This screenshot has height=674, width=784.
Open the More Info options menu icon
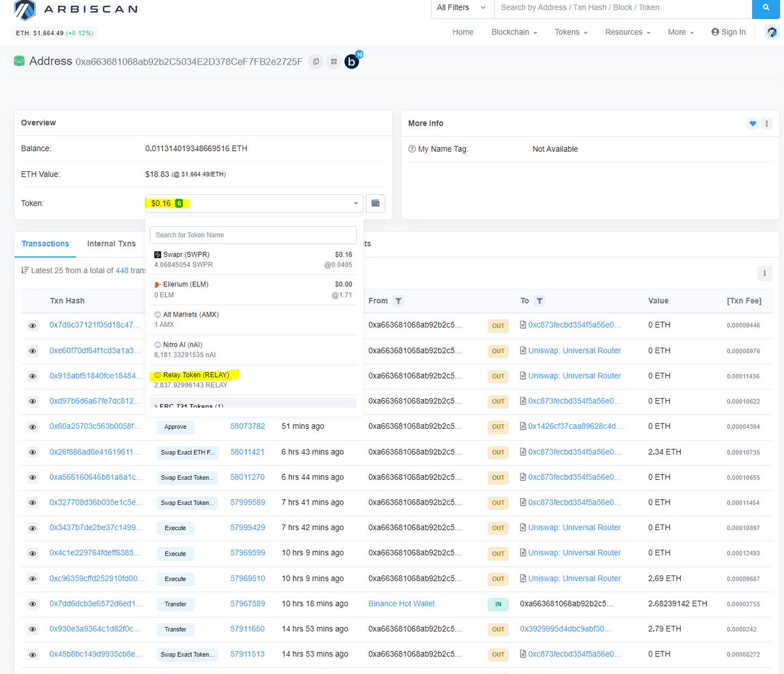pos(767,123)
